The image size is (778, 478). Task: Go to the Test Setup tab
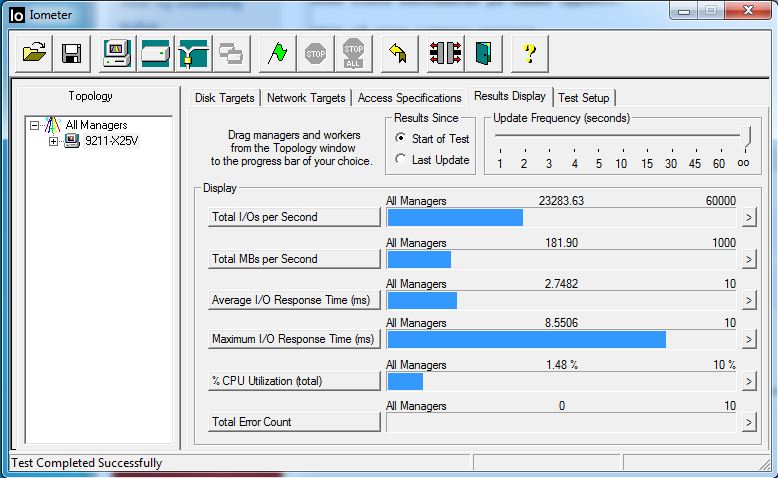click(x=584, y=98)
